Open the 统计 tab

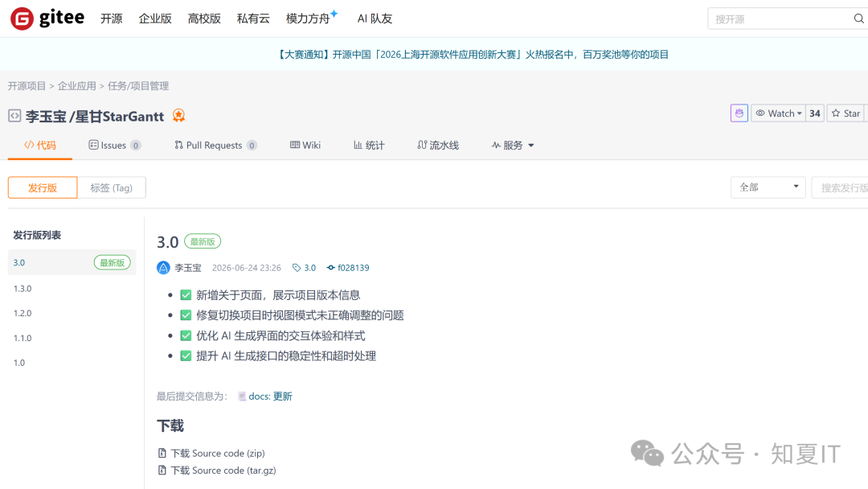click(369, 145)
